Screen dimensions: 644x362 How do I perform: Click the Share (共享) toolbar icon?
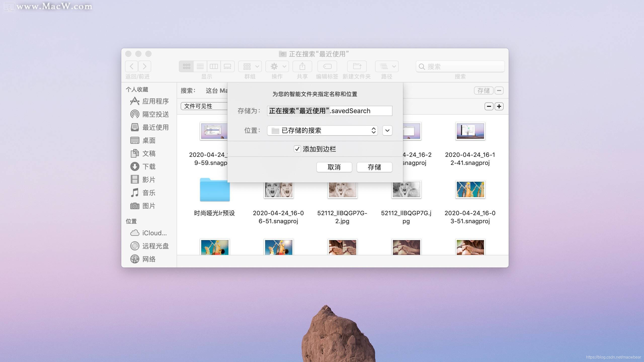tap(302, 66)
